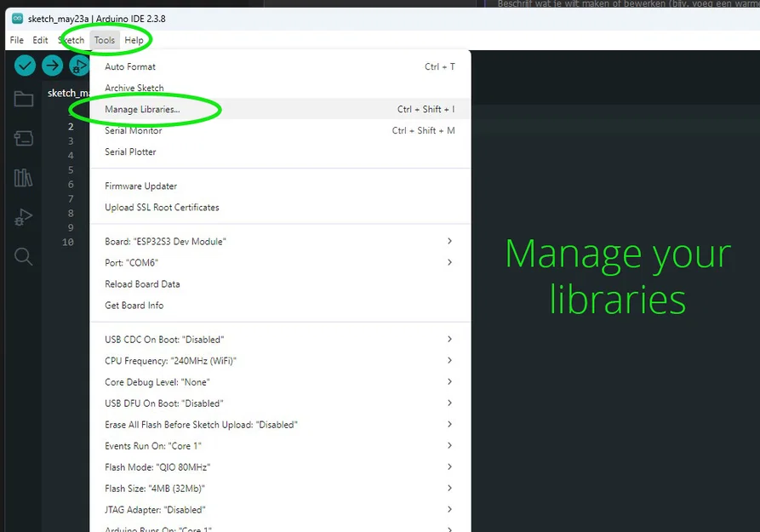Expand USB CDC On Boot submenu

pyautogui.click(x=280, y=340)
